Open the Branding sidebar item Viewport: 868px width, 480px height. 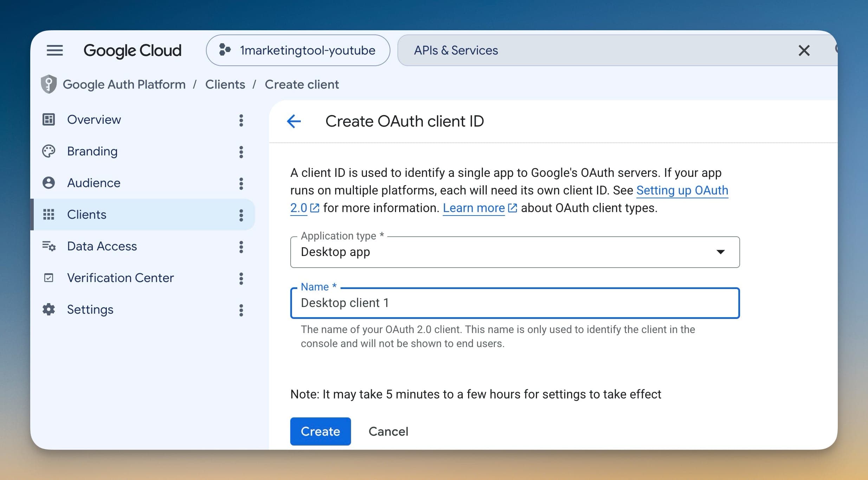point(143,151)
